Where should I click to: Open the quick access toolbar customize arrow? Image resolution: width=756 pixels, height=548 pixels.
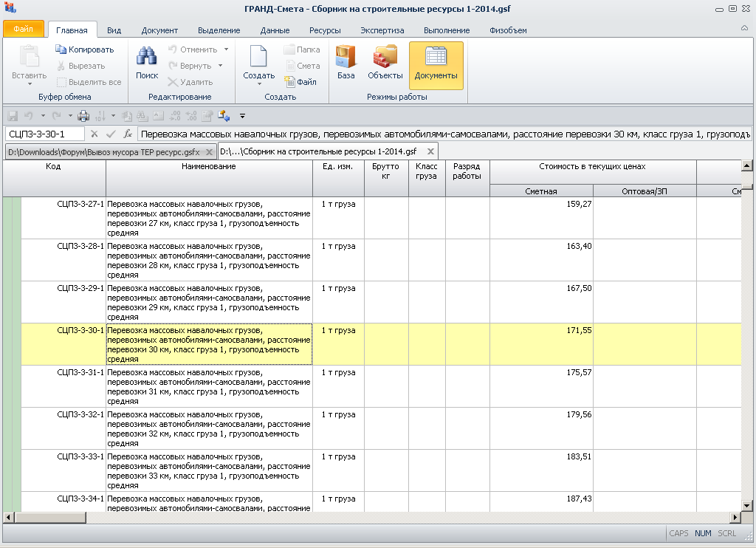point(242,116)
